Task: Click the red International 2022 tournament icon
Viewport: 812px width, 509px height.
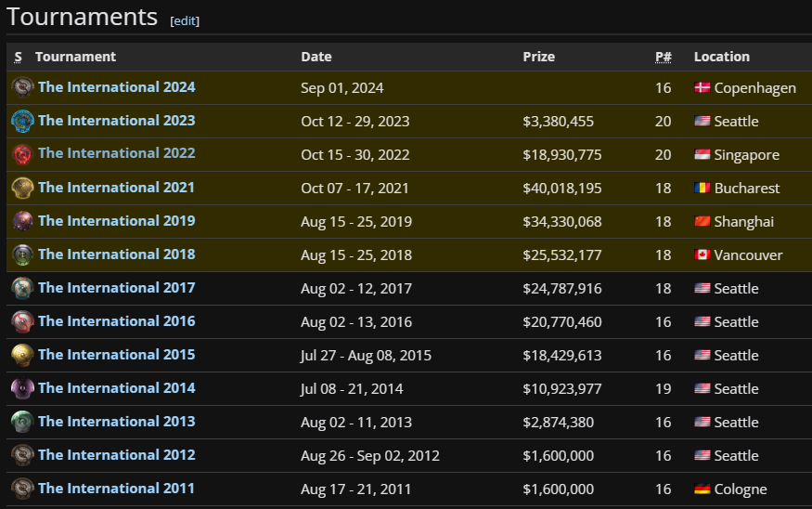Action: point(22,154)
